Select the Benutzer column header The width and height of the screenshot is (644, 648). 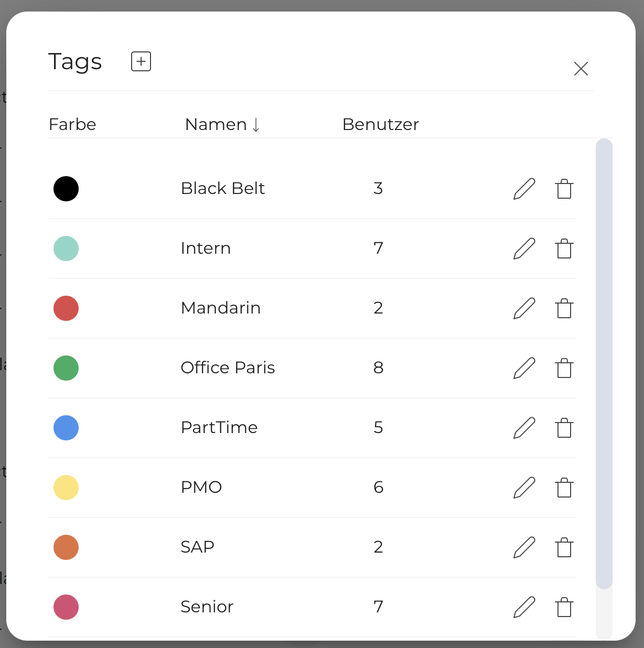pos(381,124)
